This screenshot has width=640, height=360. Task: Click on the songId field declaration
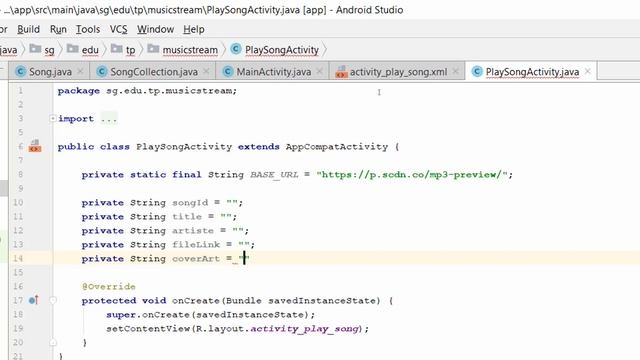pyautogui.click(x=162, y=203)
